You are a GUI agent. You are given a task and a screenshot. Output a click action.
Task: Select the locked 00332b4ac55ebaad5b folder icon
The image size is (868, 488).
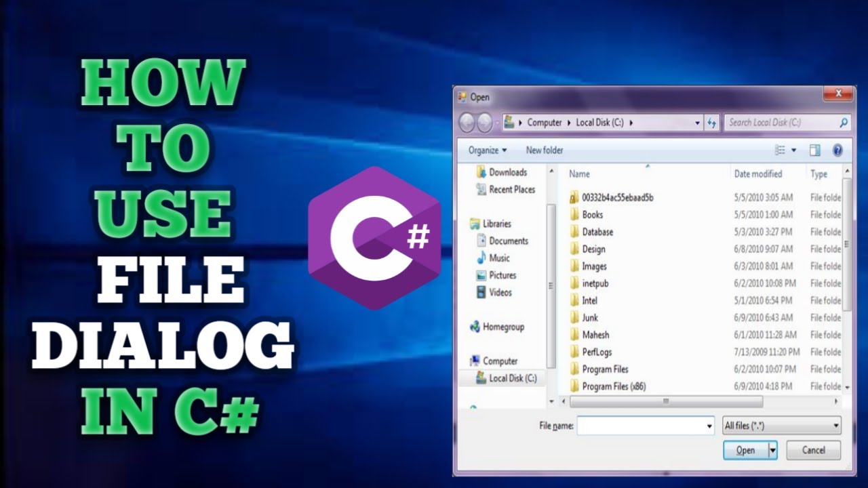pyautogui.click(x=574, y=198)
